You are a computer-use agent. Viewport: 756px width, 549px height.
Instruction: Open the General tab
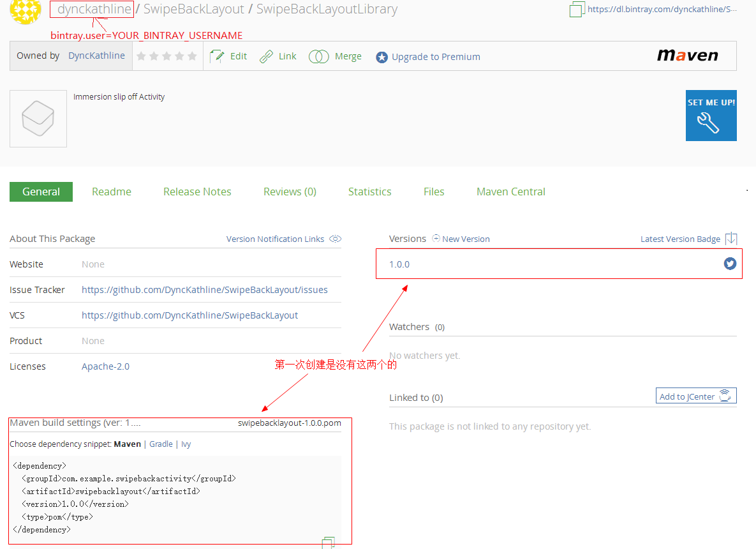[x=41, y=192]
